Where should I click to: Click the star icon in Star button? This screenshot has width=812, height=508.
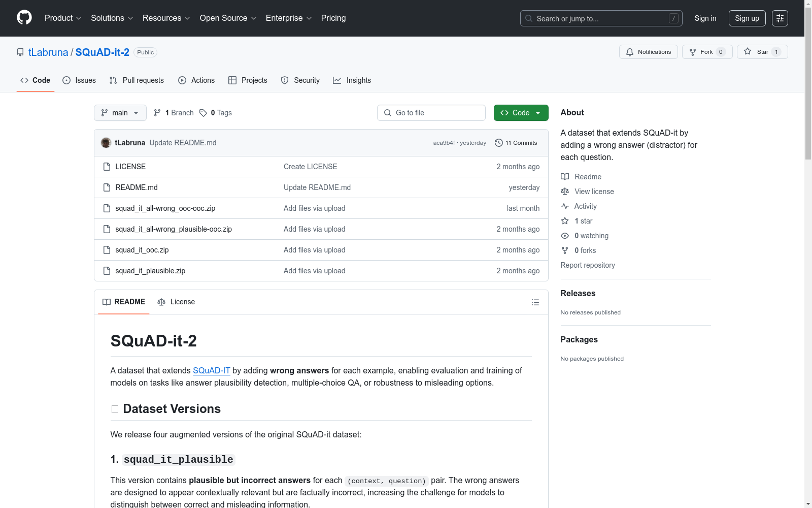(x=748, y=52)
